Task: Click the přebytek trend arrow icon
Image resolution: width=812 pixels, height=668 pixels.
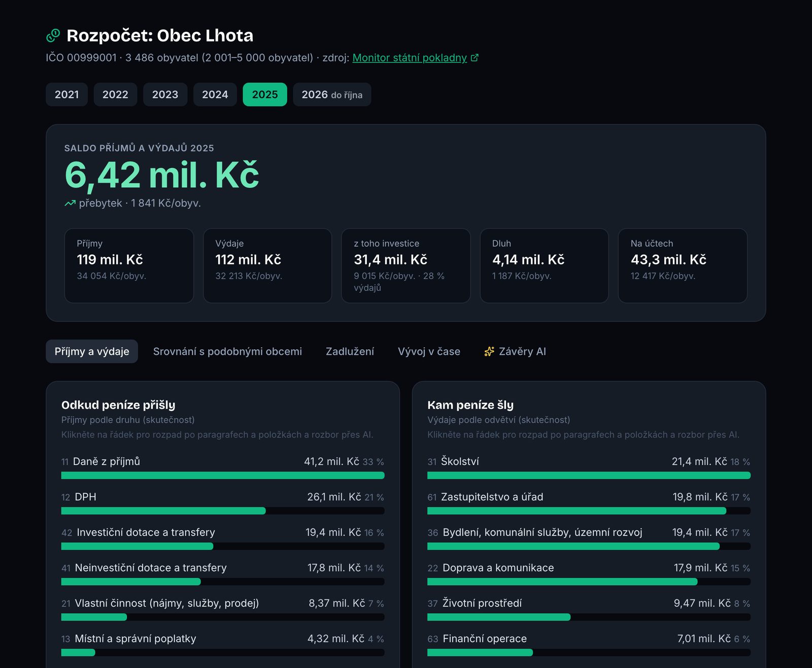Action: (x=70, y=203)
